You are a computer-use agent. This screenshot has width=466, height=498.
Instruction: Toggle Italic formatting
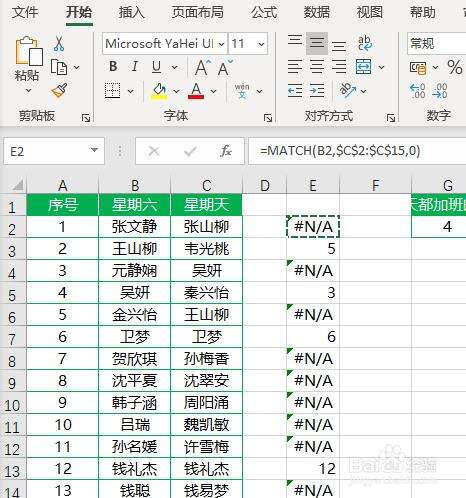coord(135,67)
